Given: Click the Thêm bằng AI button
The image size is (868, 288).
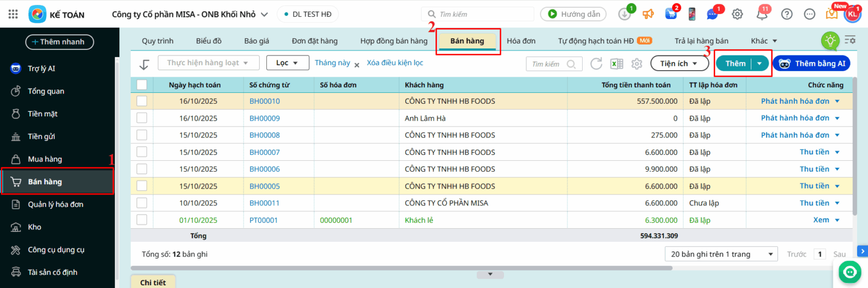Looking at the screenshot, I should [x=812, y=64].
